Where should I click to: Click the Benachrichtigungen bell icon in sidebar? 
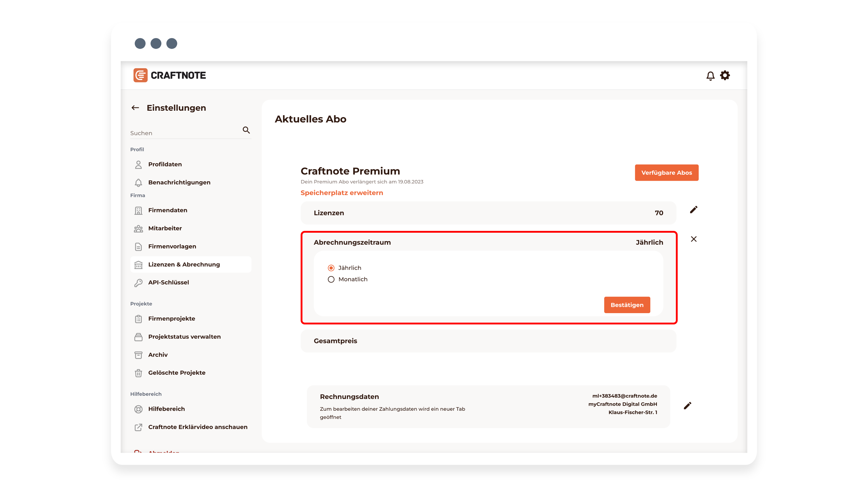click(x=139, y=183)
